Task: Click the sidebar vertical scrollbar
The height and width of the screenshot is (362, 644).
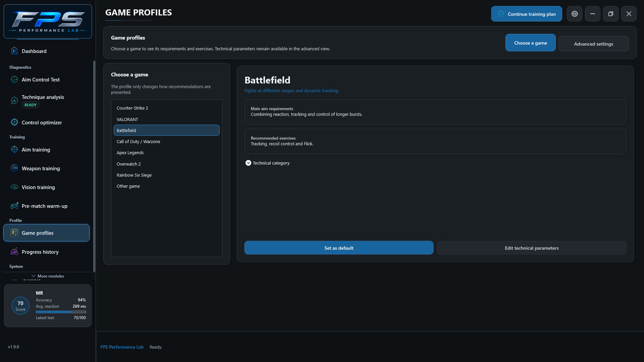Action: [94, 167]
